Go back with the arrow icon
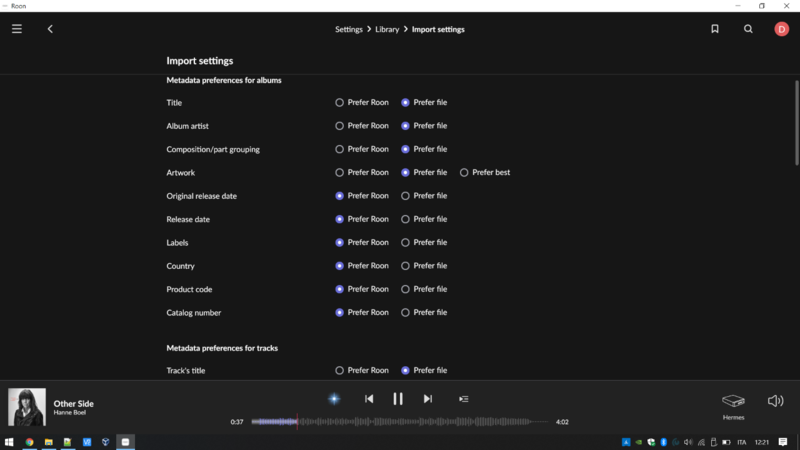800x450 pixels. click(x=50, y=29)
